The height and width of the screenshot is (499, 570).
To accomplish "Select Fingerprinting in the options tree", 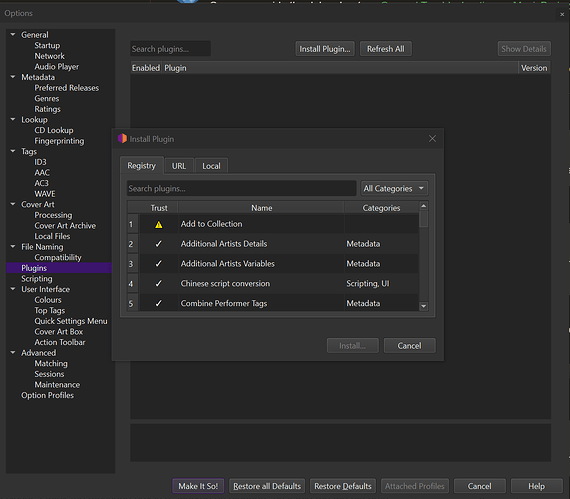I will (59, 141).
